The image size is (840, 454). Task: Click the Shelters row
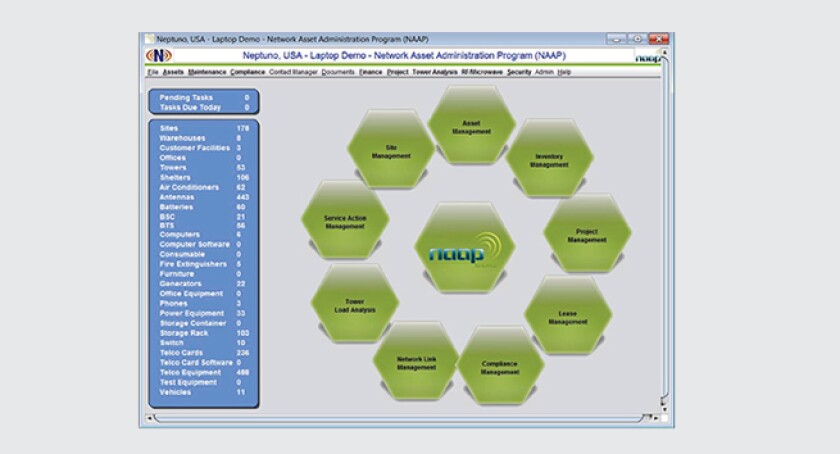click(204, 177)
